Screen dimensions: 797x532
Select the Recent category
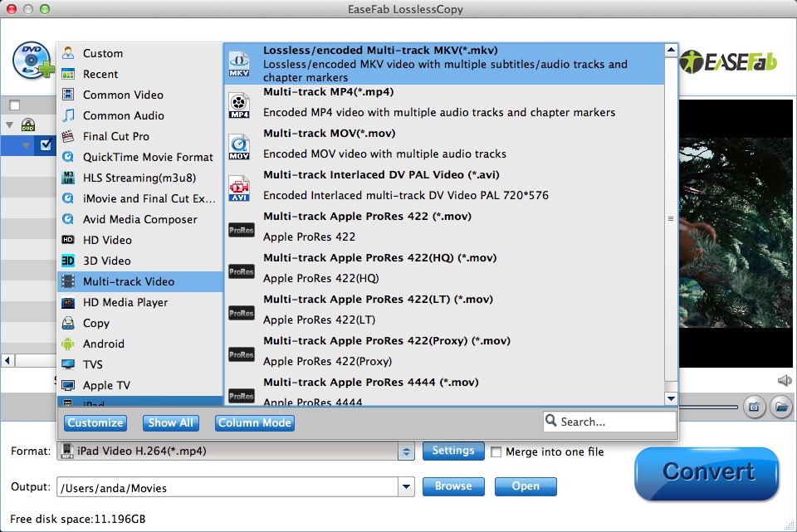pyautogui.click(x=140, y=74)
